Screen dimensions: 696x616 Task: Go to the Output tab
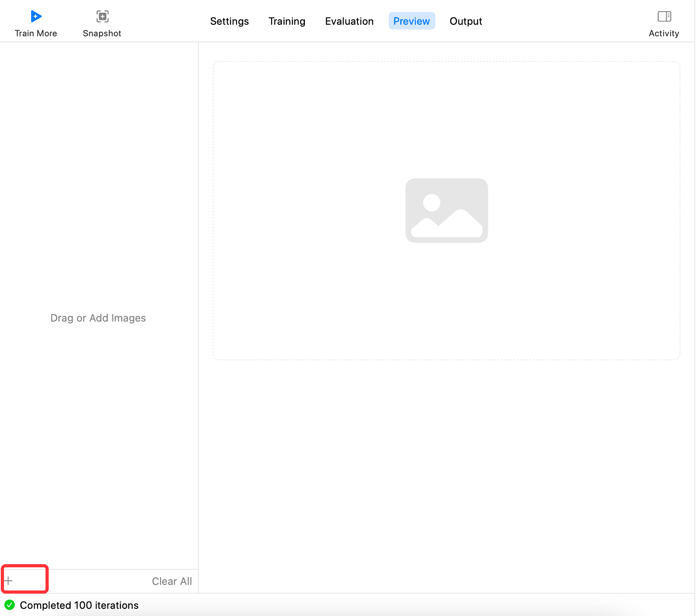click(x=466, y=21)
